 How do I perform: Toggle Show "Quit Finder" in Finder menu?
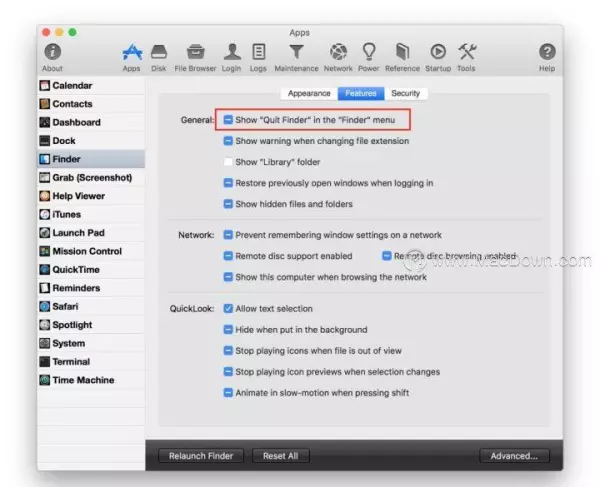pyautogui.click(x=228, y=120)
